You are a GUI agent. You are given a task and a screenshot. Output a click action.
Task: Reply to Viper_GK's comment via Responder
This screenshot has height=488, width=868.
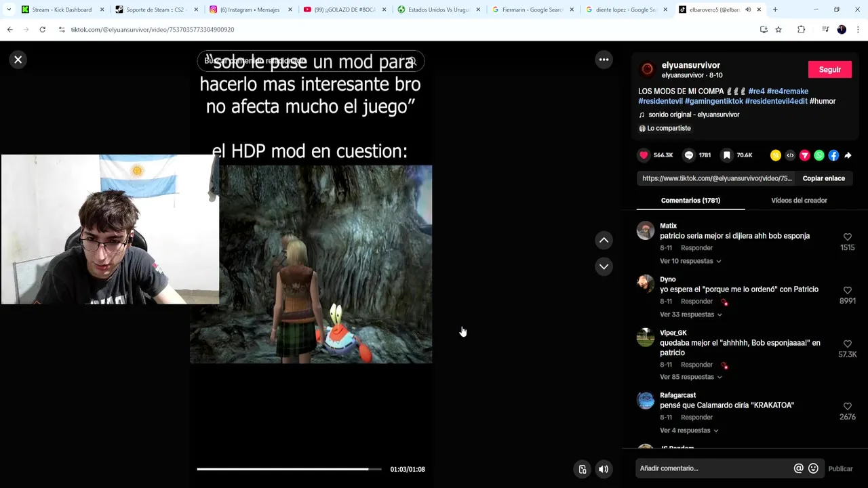tap(696, 365)
